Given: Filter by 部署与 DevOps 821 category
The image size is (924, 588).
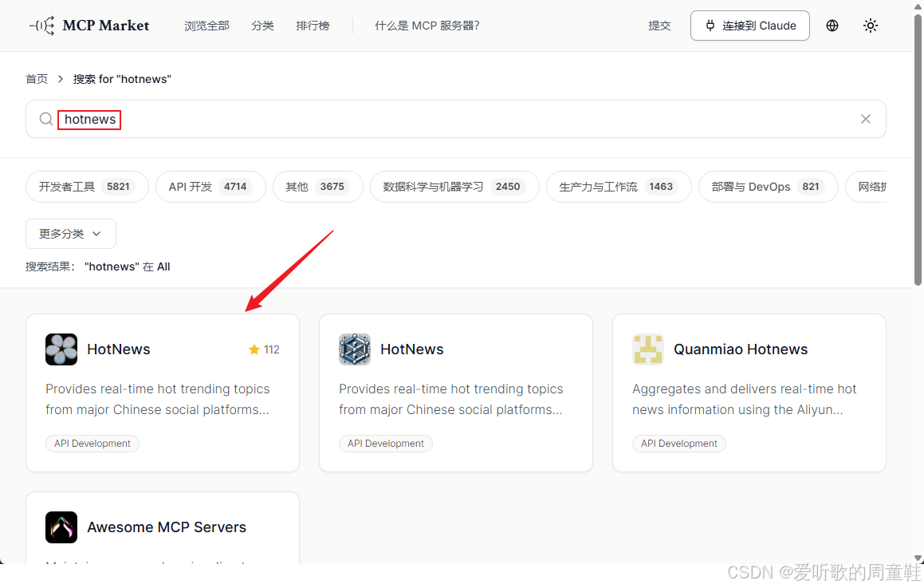Looking at the screenshot, I should tap(768, 187).
